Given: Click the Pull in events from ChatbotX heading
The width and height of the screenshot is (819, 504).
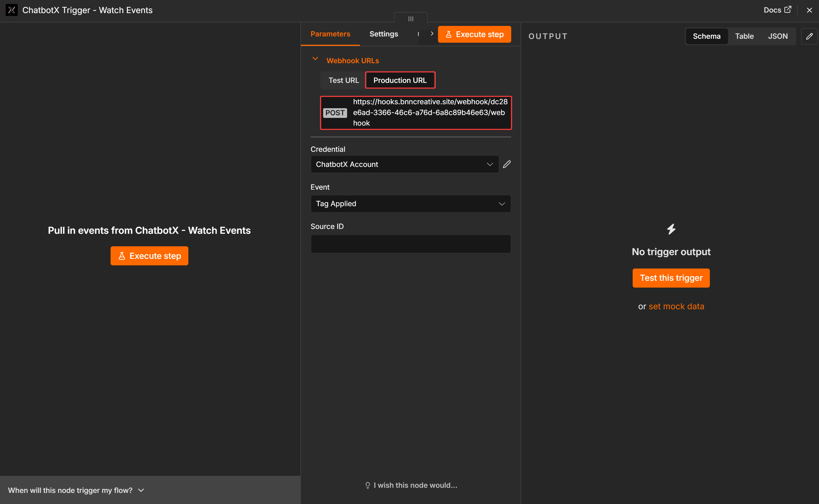Looking at the screenshot, I should coord(149,230).
